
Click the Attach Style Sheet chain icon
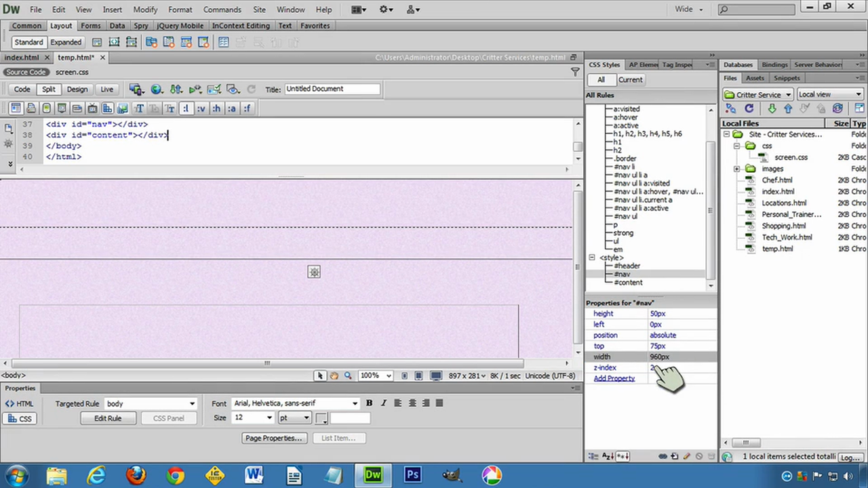(663, 455)
